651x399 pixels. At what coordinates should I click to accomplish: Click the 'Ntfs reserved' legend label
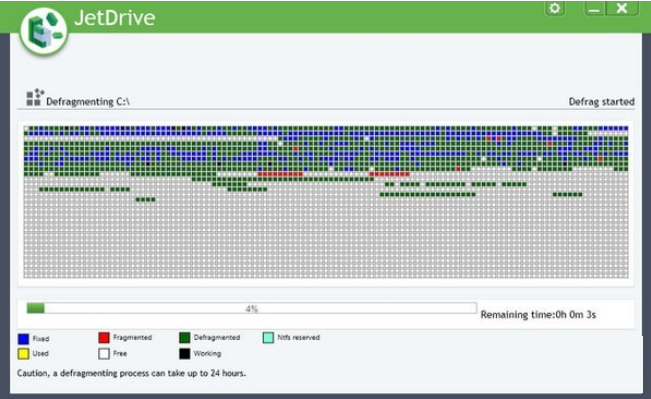click(299, 338)
